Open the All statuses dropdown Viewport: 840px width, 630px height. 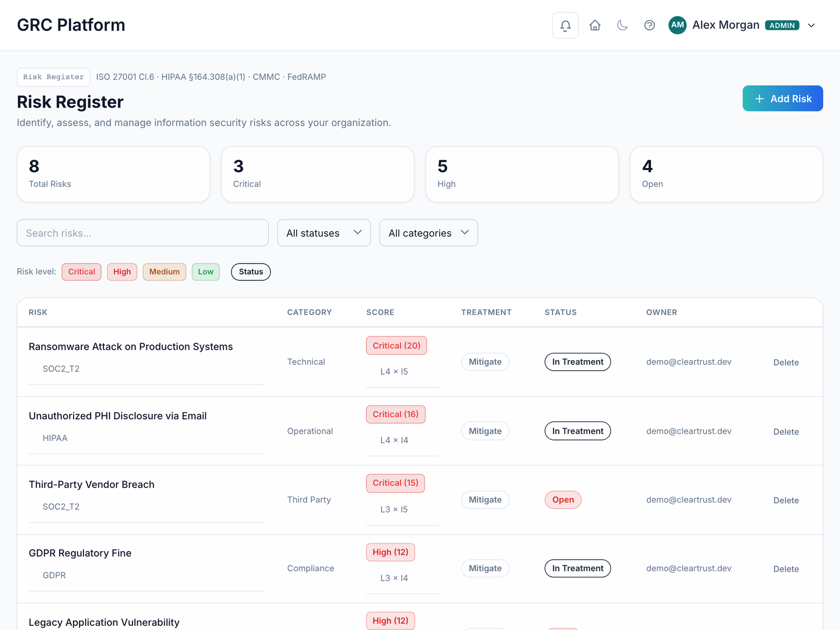coord(324,233)
